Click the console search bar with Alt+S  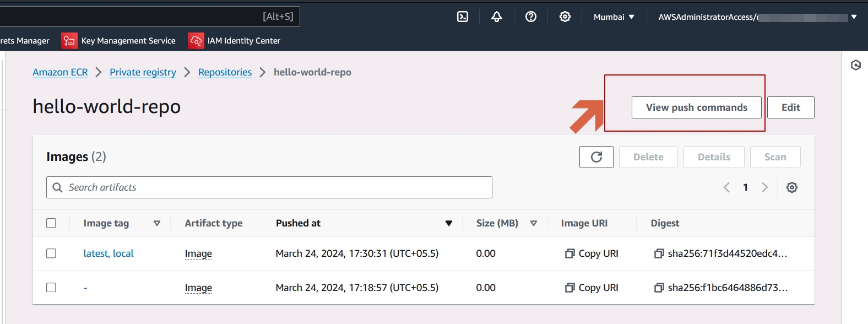[149, 17]
